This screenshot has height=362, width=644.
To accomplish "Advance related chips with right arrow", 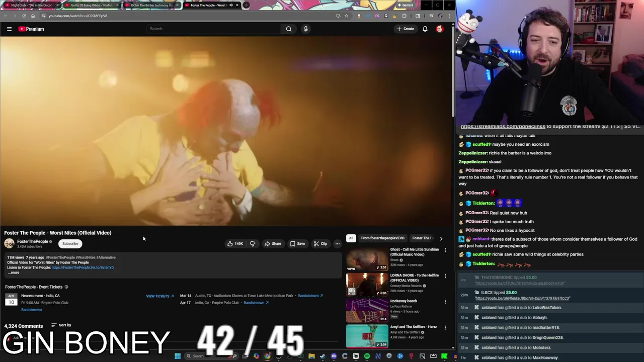I will (441, 238).
